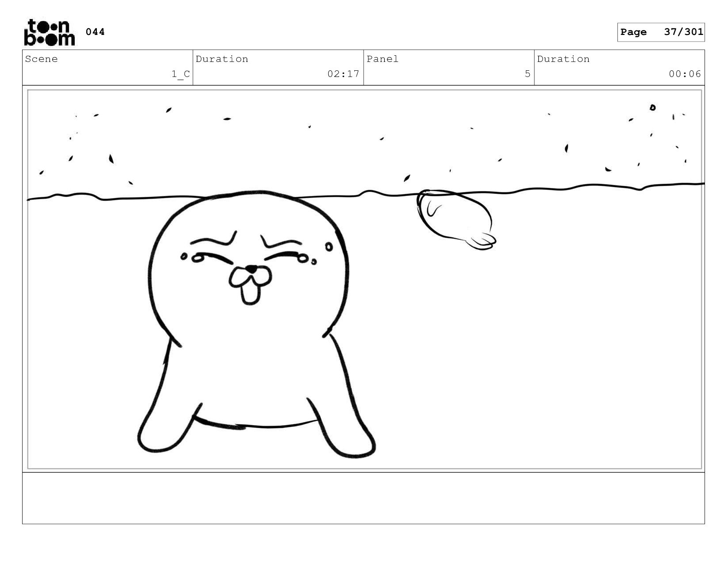The image size is (728, 564).
Task: Click the Toon Boom logo
Action: pyautogui.click(x=50, y=32)
